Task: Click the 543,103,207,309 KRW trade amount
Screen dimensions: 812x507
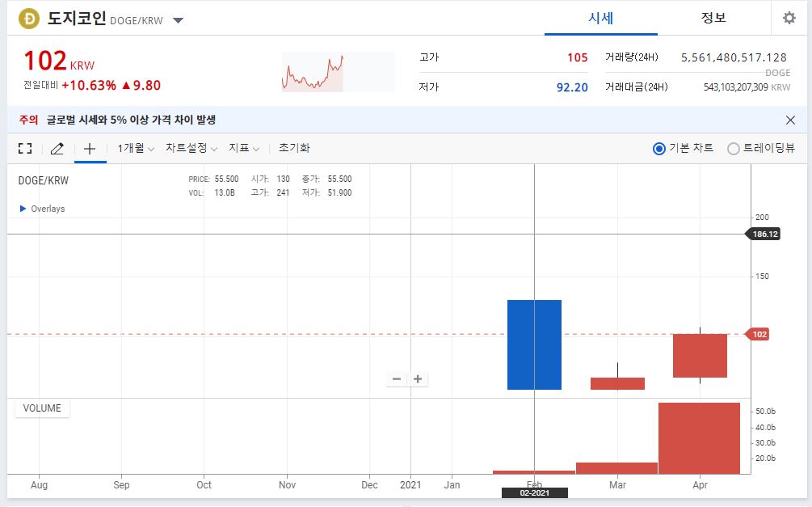Action: 747,87
